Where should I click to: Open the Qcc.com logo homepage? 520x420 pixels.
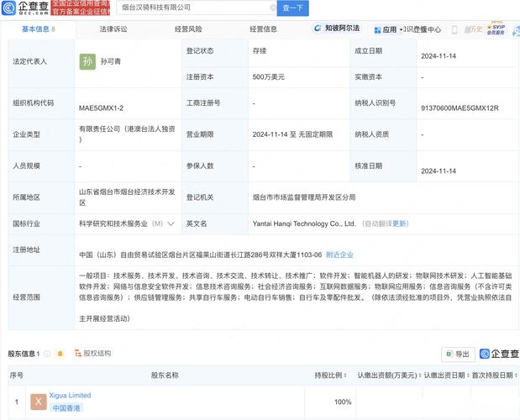pos(25,8)
